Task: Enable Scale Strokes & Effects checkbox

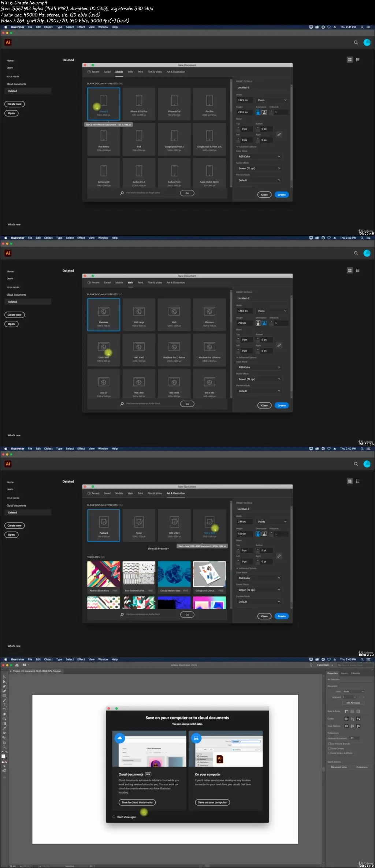Action: (x=329, y=753)
